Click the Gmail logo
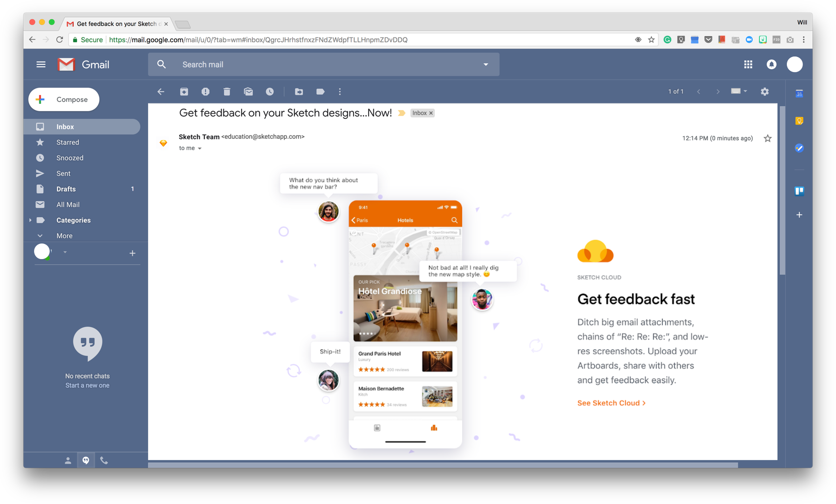 click(83, 64)
